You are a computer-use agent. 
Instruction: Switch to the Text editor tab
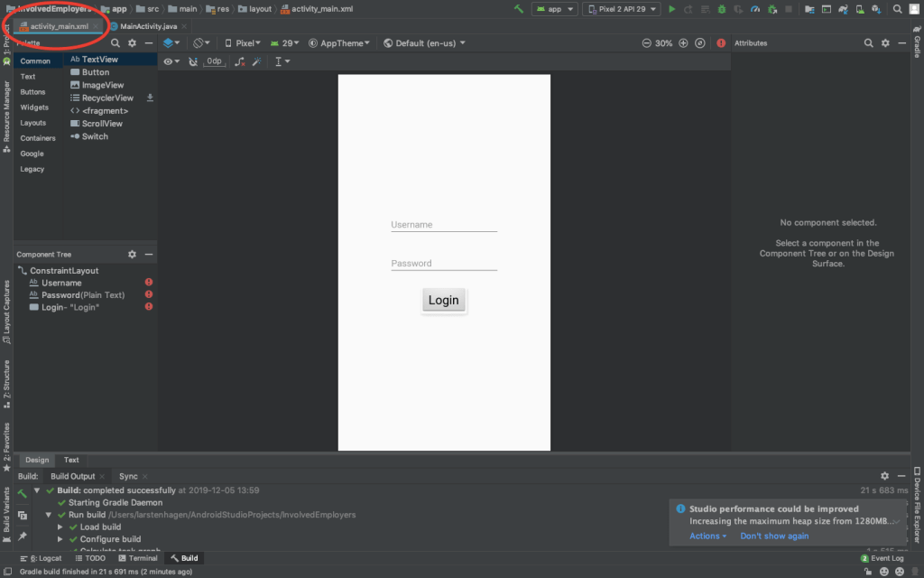[x=71, y=460]
